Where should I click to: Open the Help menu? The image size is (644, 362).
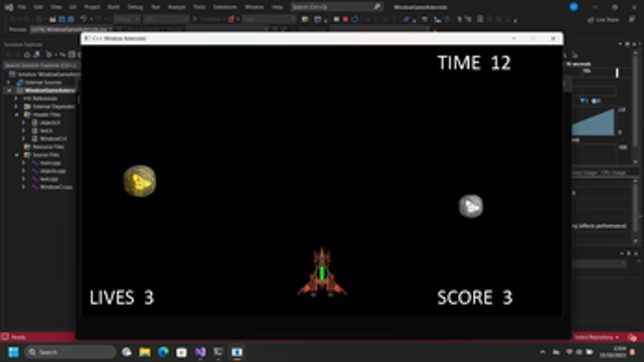[x=277, y=7]
